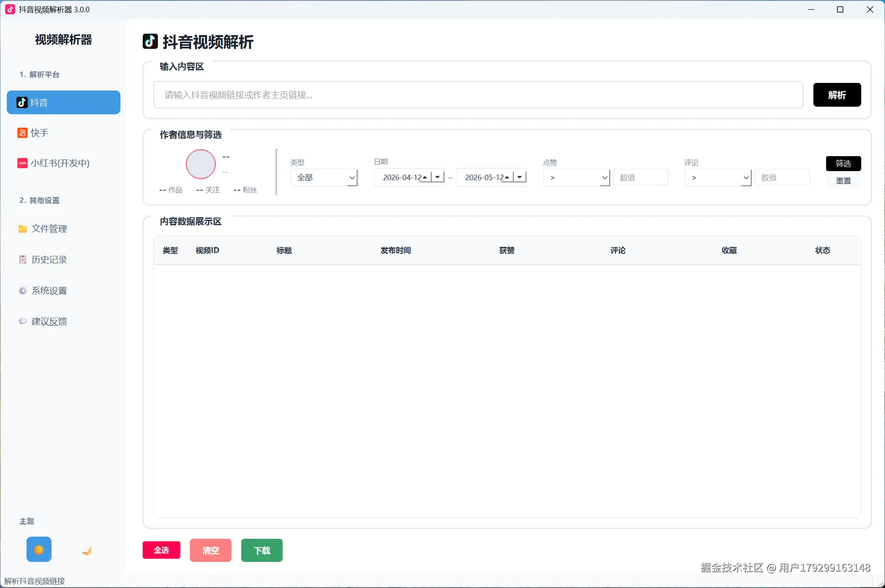Click the 标题 column header

click(x=284, y=250)
